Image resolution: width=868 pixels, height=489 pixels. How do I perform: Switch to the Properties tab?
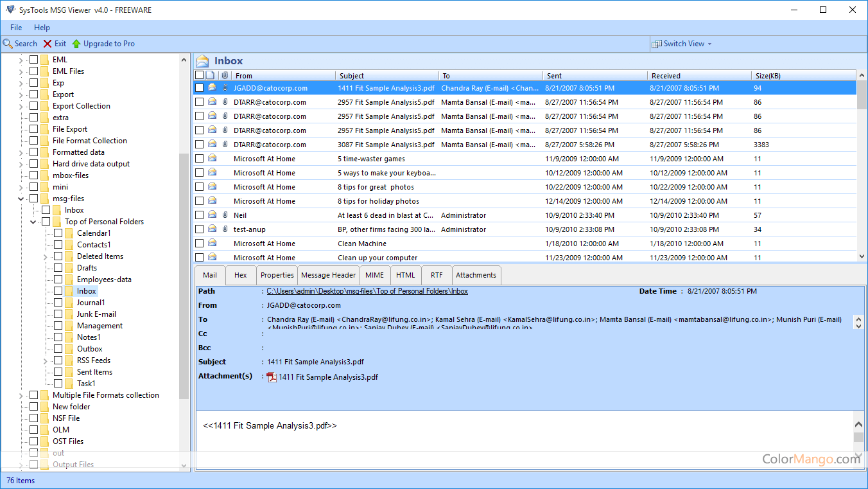click(277, 275)
